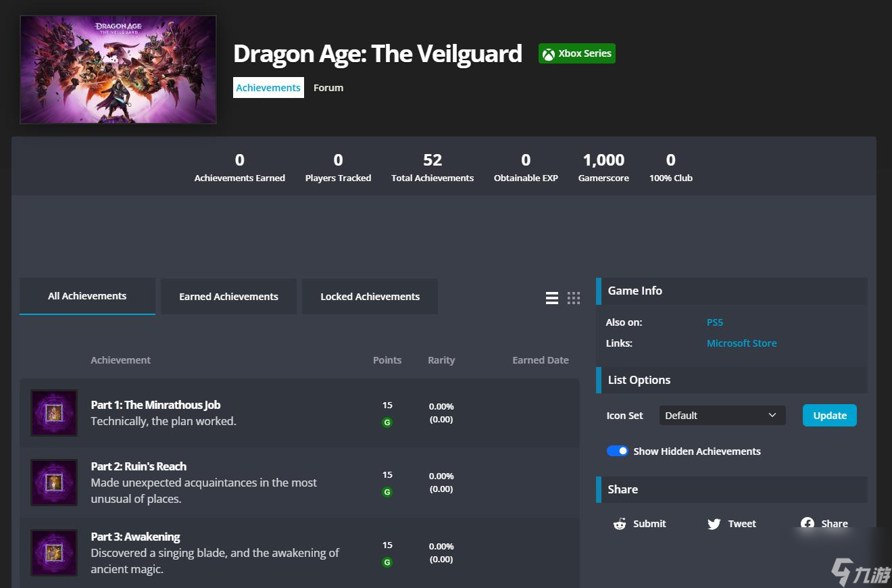Switch to Earned Achievements tab
The image size is (892, 588).
tap(228, 297)
